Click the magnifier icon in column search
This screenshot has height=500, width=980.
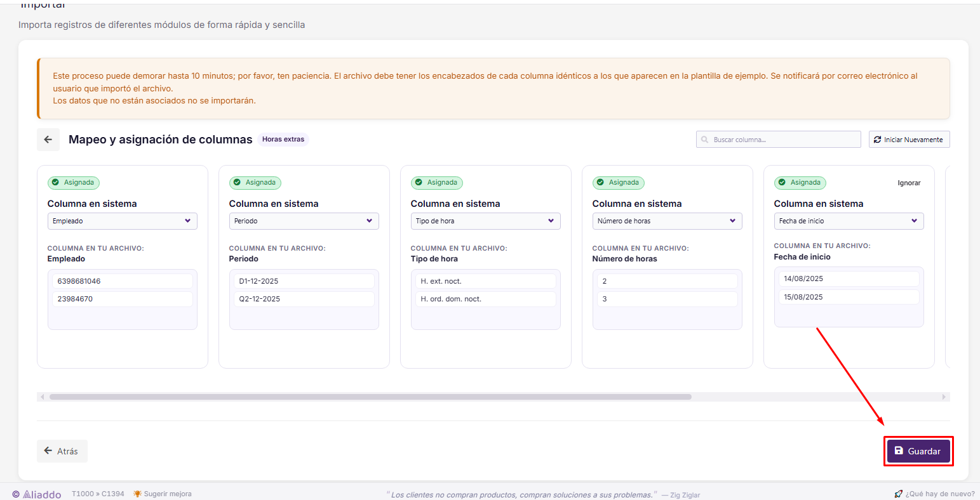coord(704,140)
